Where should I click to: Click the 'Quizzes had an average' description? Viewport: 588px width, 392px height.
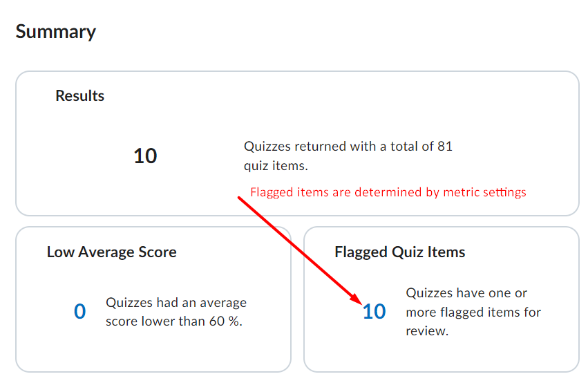click(176, 303)
